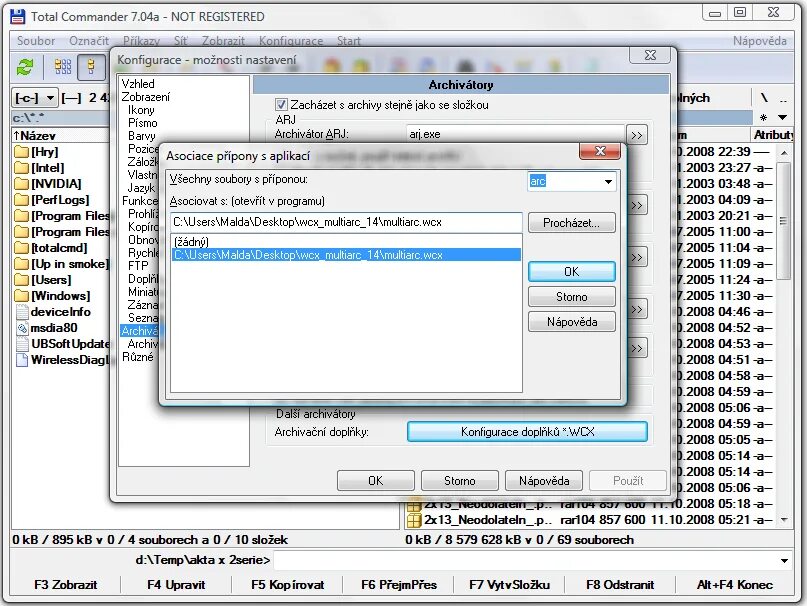Image resolution: width=807 pixels, height=606 pixels.
Task: Open the NVIDIA folder icon
Action: point(22,184)
